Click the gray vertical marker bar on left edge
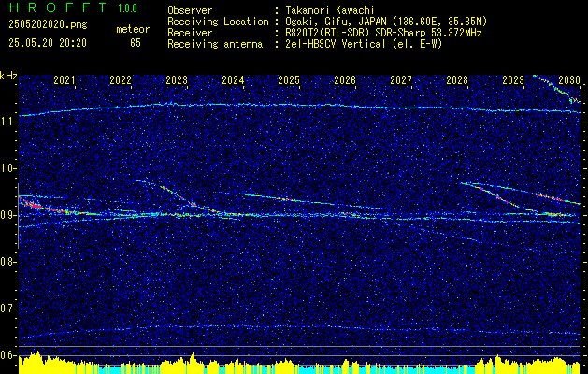This screenshot has width=588, height=374. click(18, 216)
